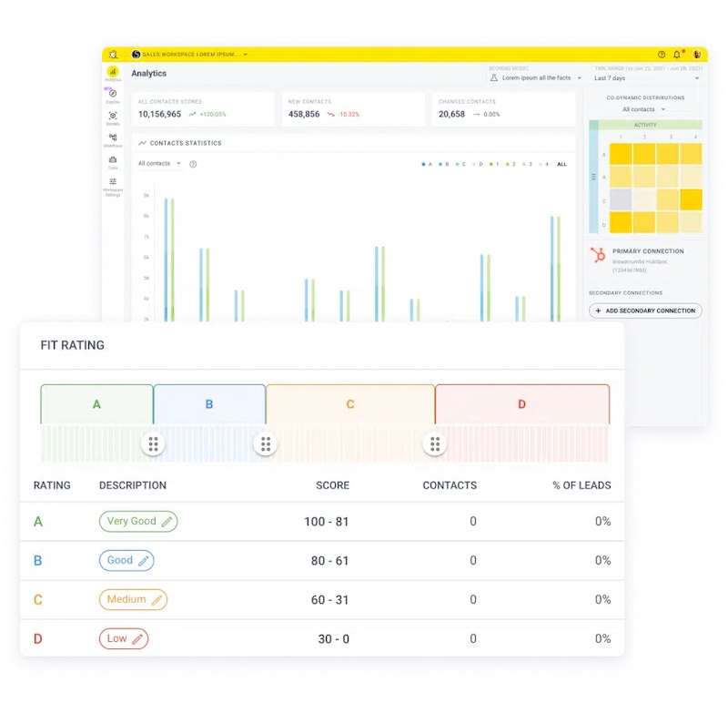Open All contacts dropdown under Co-Dynamic Distributions
Viewport: 728px width, 703px height.
pos(643,109)
